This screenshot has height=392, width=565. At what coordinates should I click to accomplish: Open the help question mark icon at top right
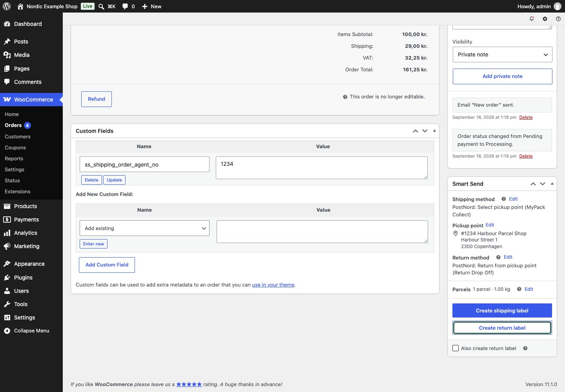coord(558,19)
